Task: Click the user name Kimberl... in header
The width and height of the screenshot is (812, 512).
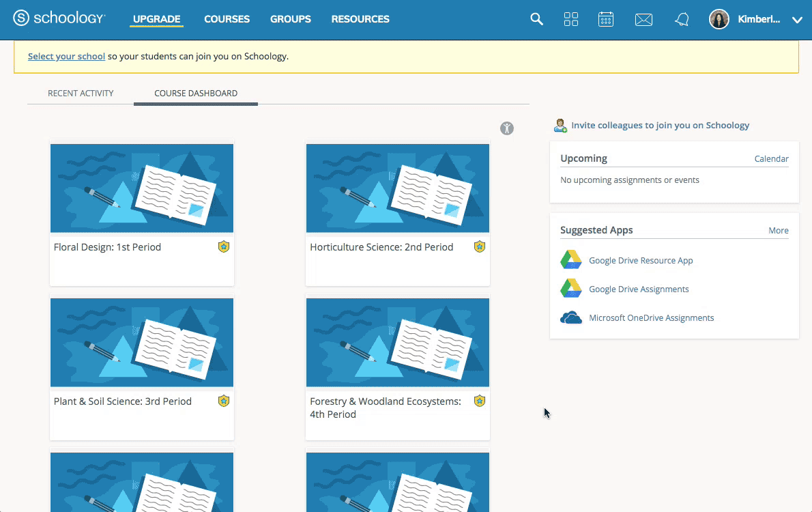Action: (x=759, y=19)
